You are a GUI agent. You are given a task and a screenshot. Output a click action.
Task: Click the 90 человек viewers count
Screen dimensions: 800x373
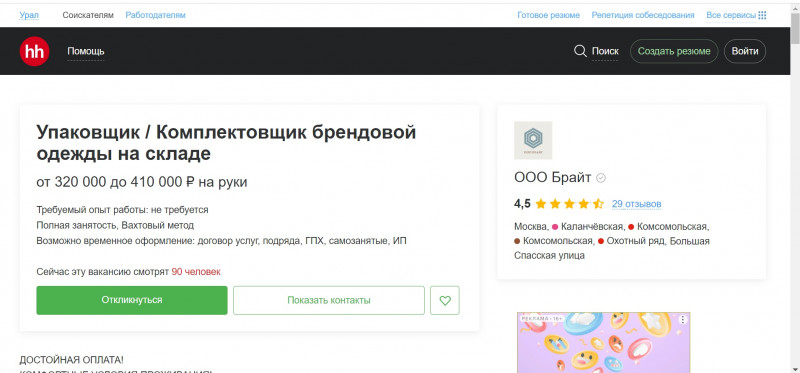(196, 272)
